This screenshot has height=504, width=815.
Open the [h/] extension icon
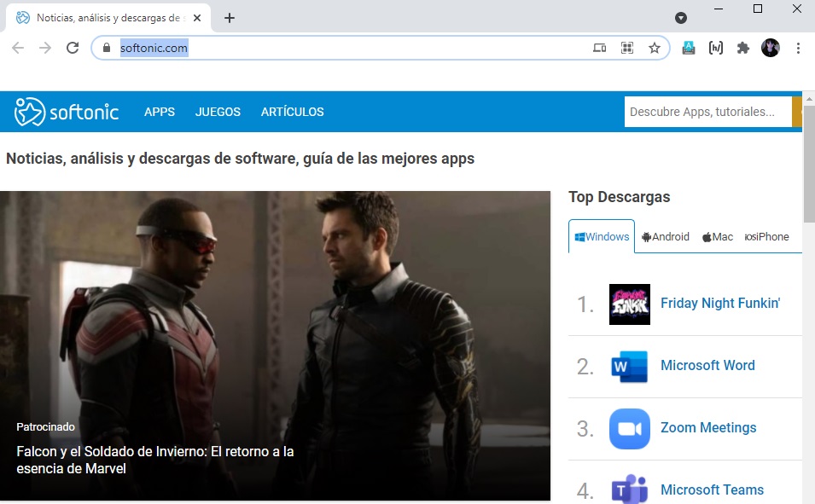tap(716, 48)
